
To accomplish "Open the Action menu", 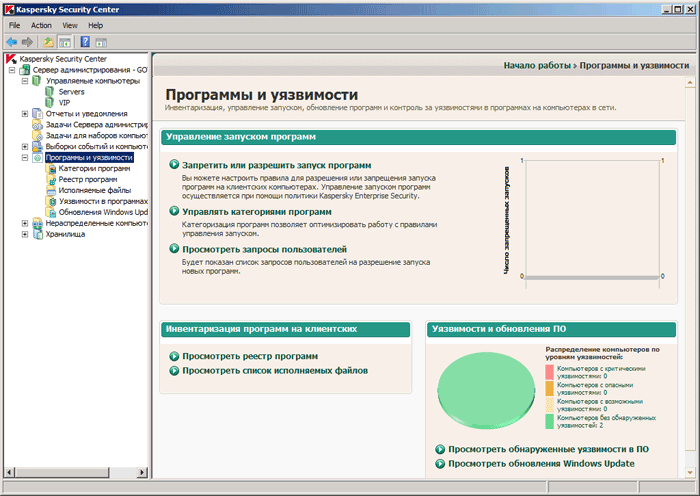I will coord(41,25).
